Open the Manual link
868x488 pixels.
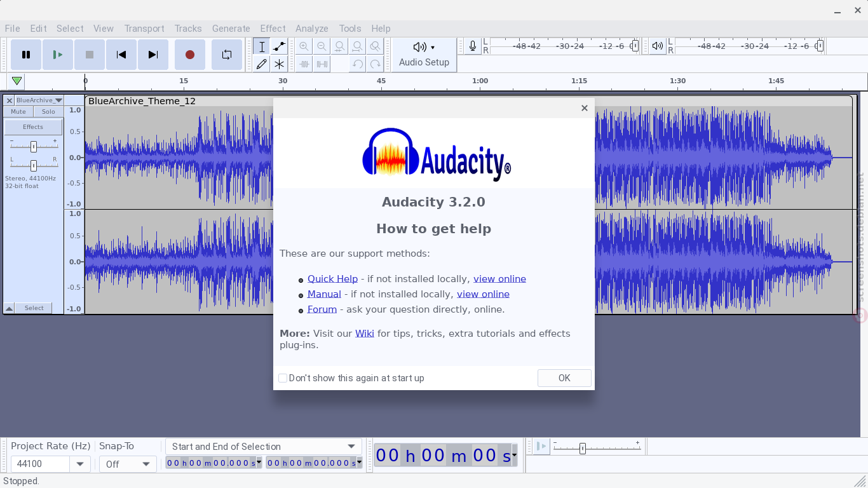(324, 294)
